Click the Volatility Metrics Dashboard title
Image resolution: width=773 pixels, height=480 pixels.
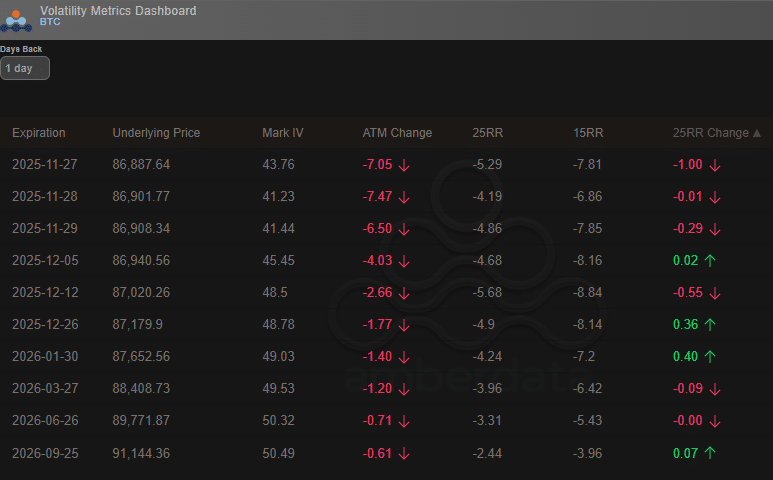pyautogui.click(x=118, y=11)
